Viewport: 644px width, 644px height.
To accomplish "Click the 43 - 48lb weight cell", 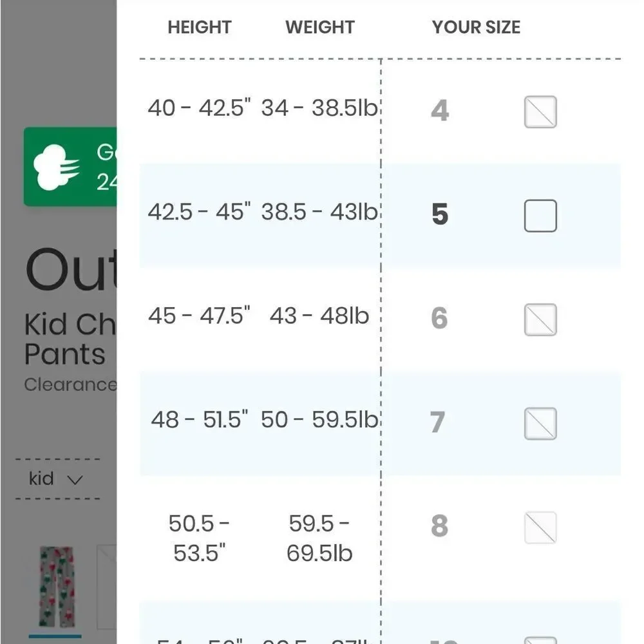I will pyautogui.click(x=319, y=316).
